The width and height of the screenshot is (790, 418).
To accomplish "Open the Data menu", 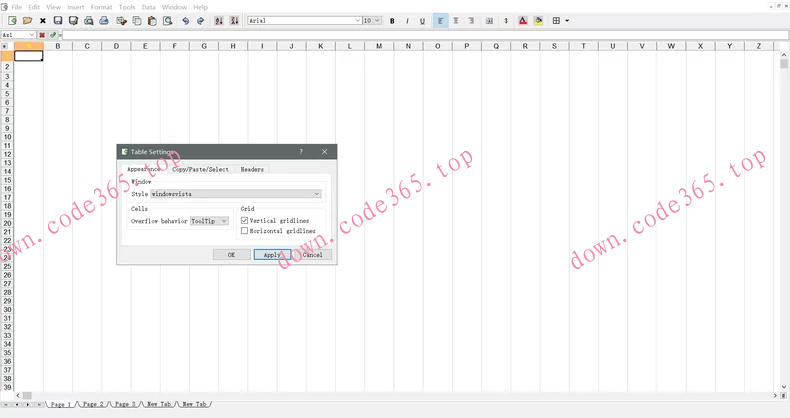I will coord(149,7).
